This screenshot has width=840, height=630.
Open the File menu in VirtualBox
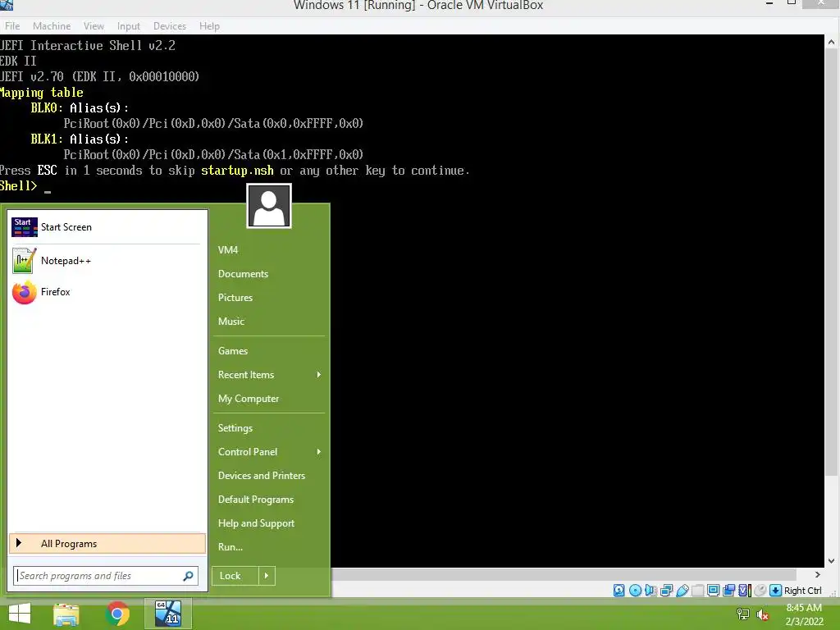tap(12, 25)
